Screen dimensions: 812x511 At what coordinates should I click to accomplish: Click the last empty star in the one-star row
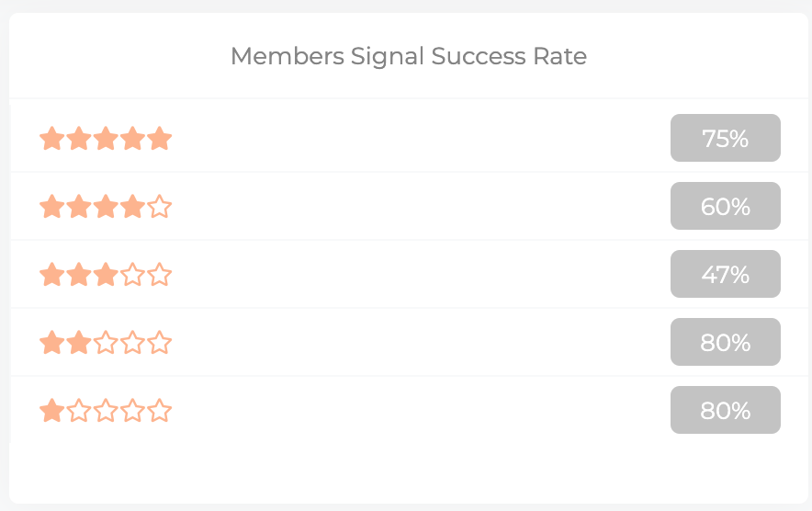click(159, 410)
